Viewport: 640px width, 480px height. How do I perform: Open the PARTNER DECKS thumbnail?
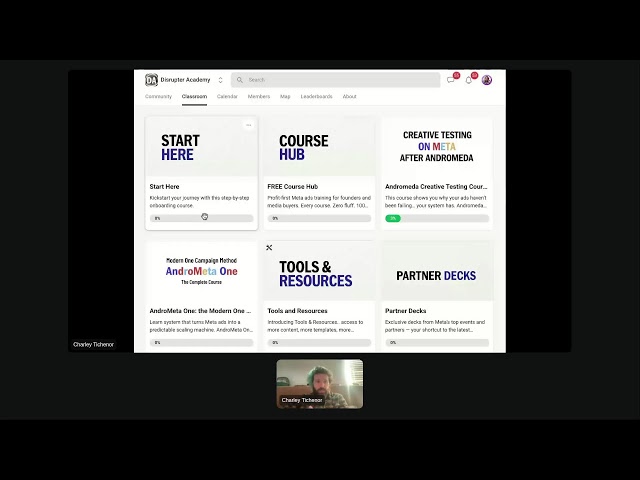(437, 271)
